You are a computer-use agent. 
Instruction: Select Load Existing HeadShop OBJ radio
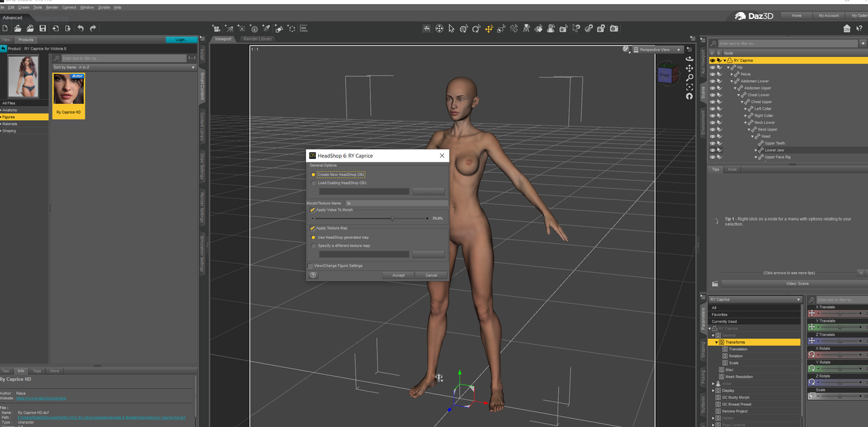click(x=313, y=183)
